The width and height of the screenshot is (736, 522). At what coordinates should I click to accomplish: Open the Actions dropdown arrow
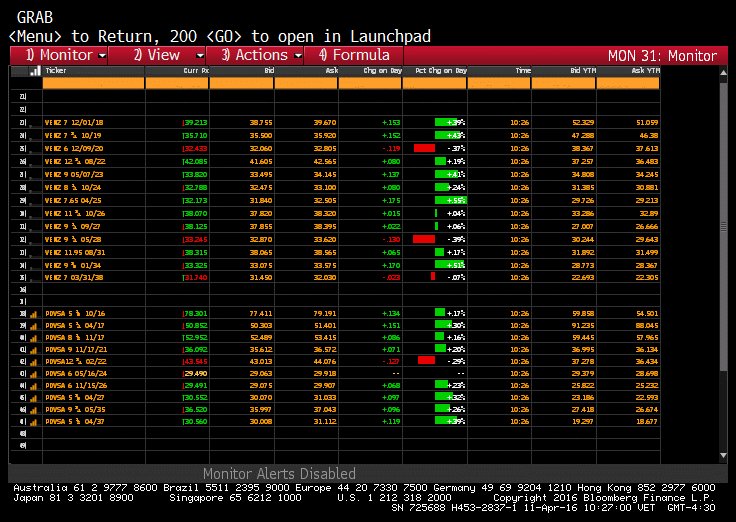pos(297,55)
